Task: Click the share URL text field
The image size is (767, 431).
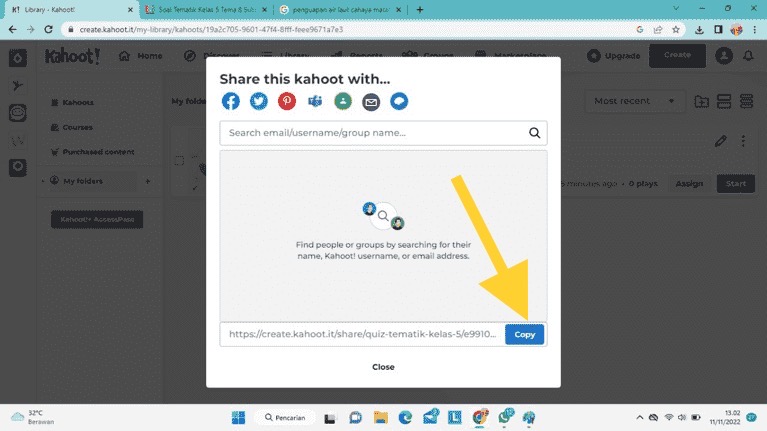Action: coord(362,334)
